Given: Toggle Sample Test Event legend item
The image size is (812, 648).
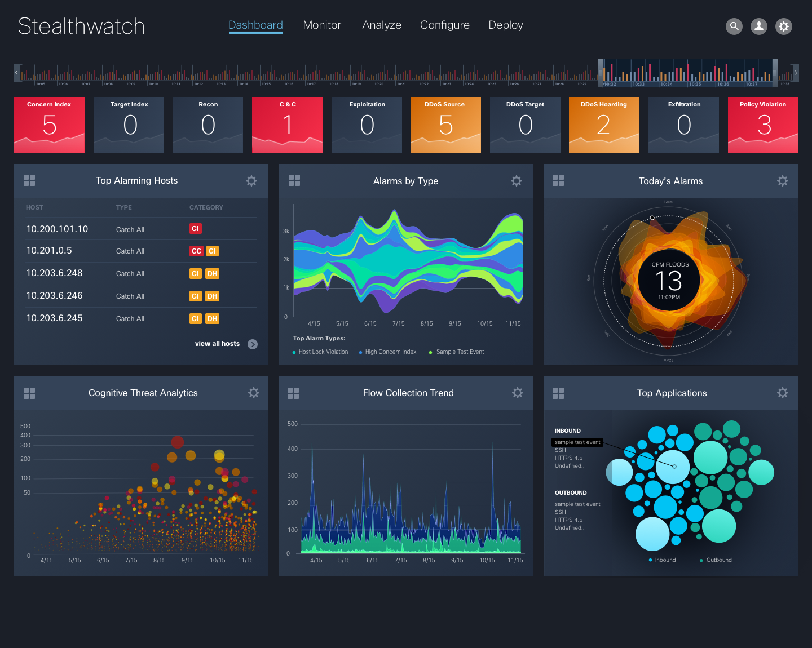Looking at the screenshot, I should [x=457, y=352].
